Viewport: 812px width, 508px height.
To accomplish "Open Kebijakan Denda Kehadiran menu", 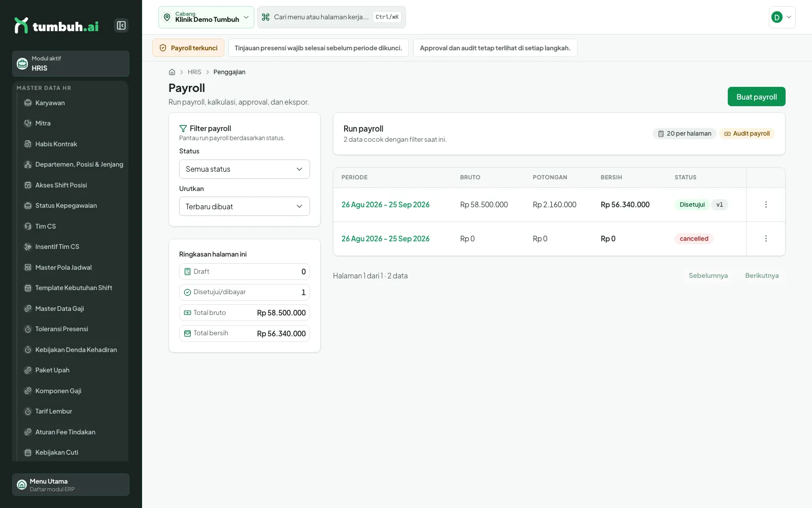I will point(74,350).
